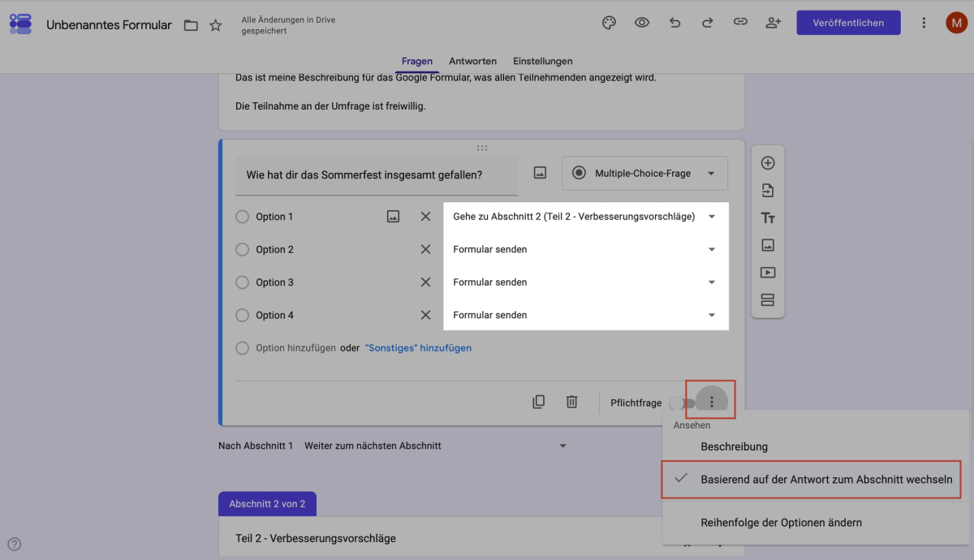Click the Option 4 label text
974x560 pixels.
coord(274,315)
